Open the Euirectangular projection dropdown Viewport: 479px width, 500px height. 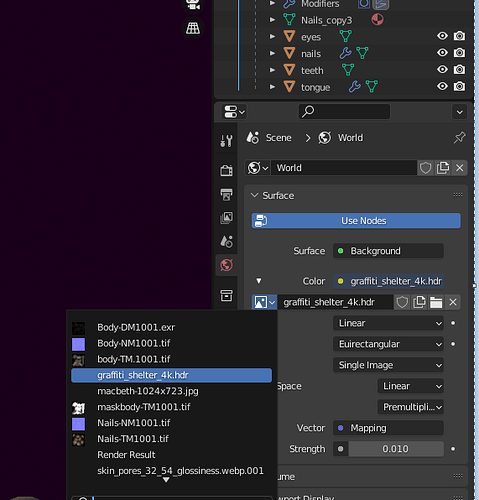pos(388,344)
